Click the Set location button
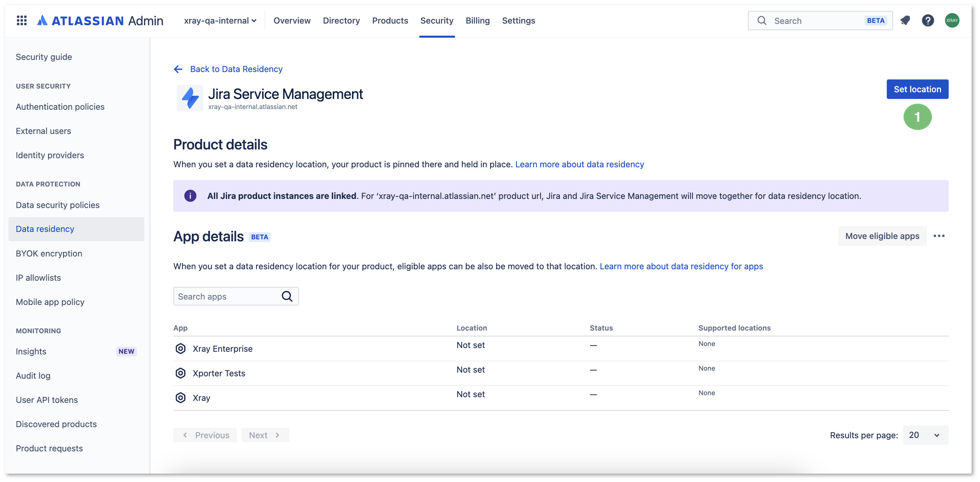Viewport: 980px width, 482px height. (x=917, y=90)
